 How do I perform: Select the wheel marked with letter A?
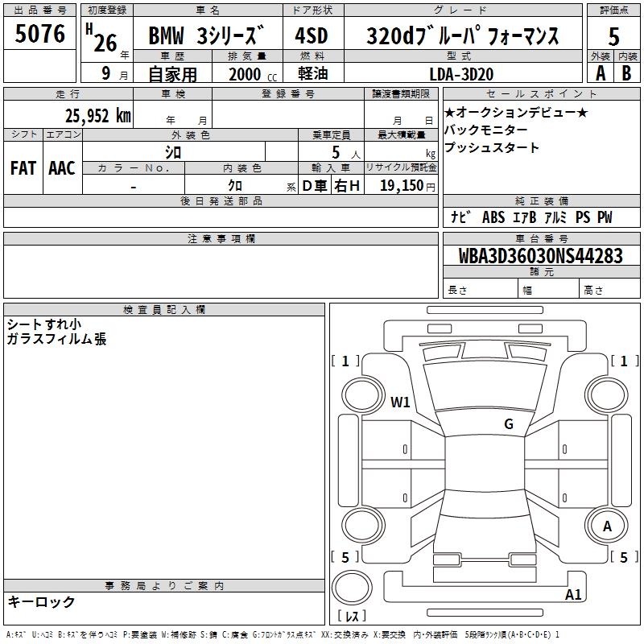607,526
